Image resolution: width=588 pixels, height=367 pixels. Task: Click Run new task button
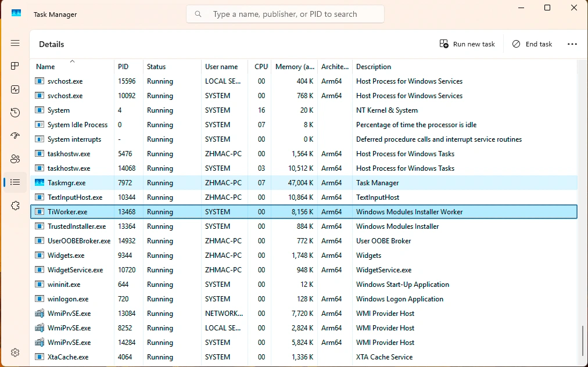(x=467, y=44)
